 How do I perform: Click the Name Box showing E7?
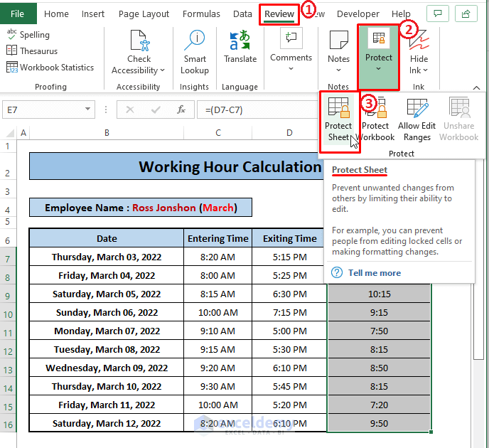tap(48, 110)
